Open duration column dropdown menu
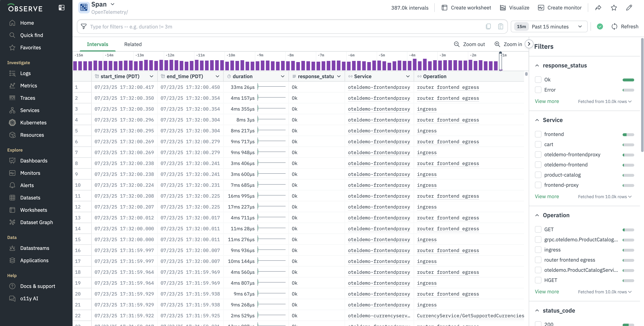 [x=282, y=77]
